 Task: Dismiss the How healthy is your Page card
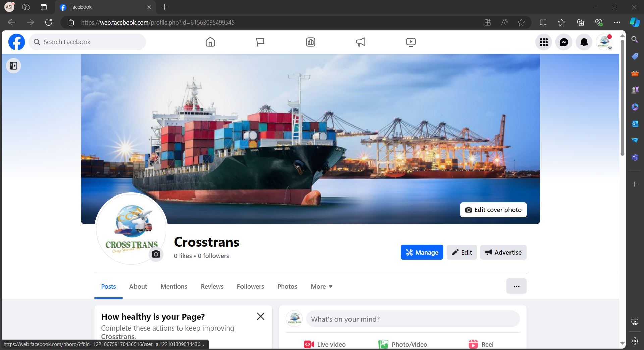coord(261,316)
